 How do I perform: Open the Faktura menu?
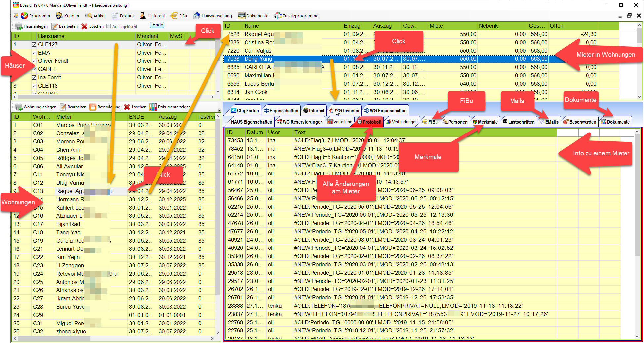click(123, 16)
